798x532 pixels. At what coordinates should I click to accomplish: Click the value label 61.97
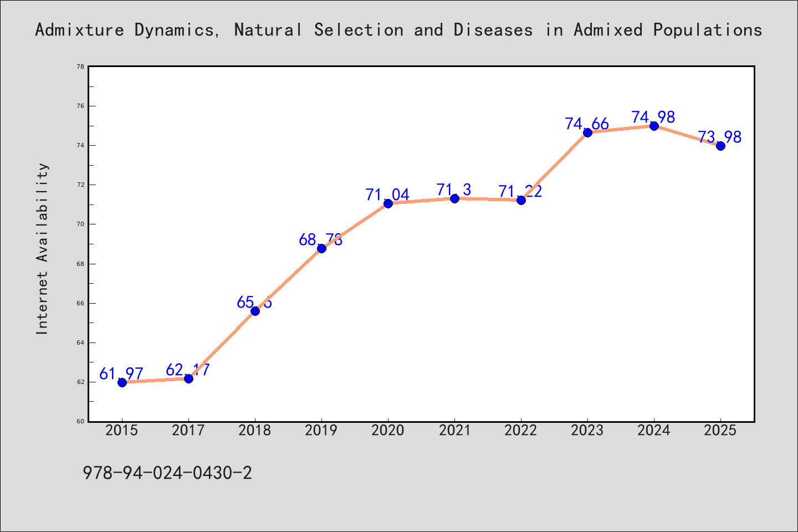click(x=121, y=374)
